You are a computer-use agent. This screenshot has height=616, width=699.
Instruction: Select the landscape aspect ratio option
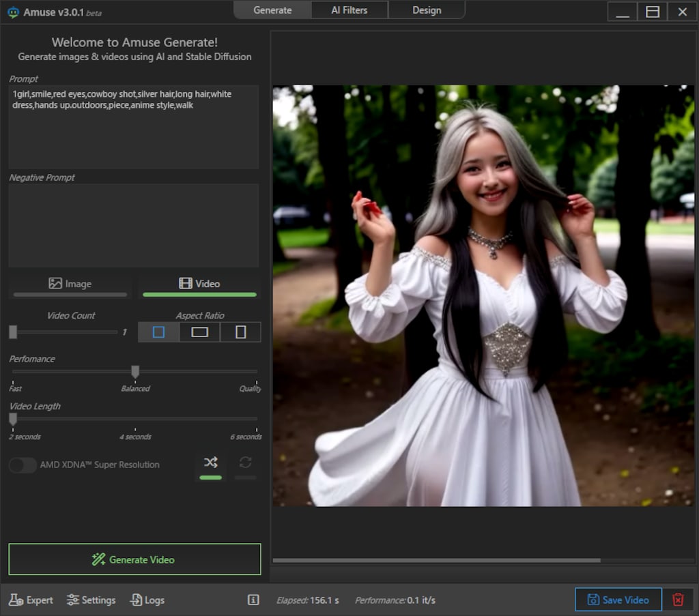199,332
